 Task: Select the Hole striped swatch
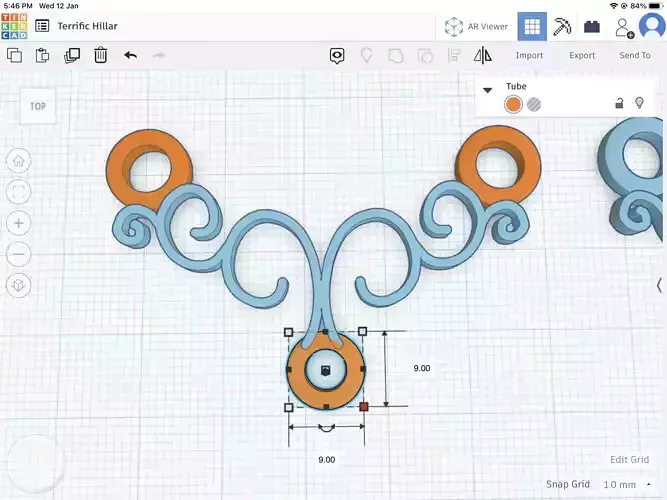coord(534,104)
